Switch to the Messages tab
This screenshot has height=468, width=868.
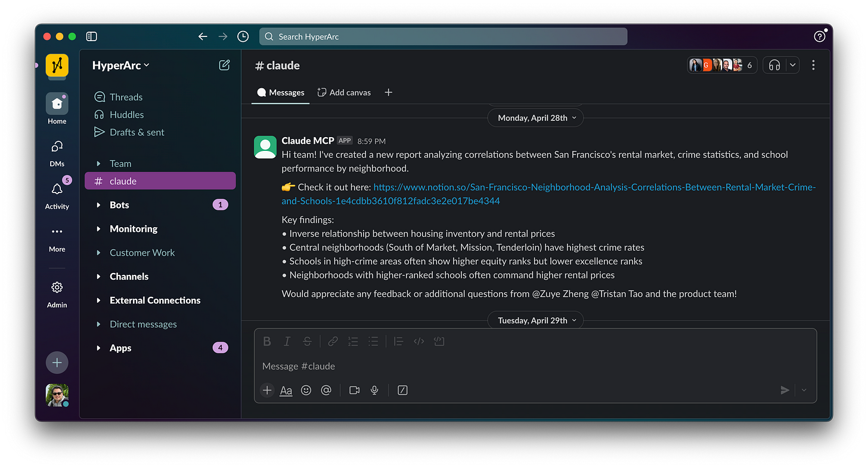point(280,92)
